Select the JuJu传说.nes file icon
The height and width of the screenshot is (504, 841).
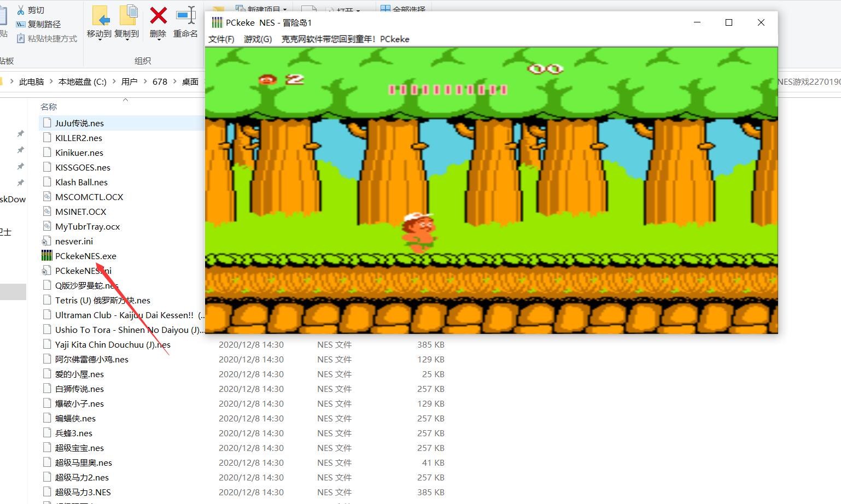coord(46,123)
